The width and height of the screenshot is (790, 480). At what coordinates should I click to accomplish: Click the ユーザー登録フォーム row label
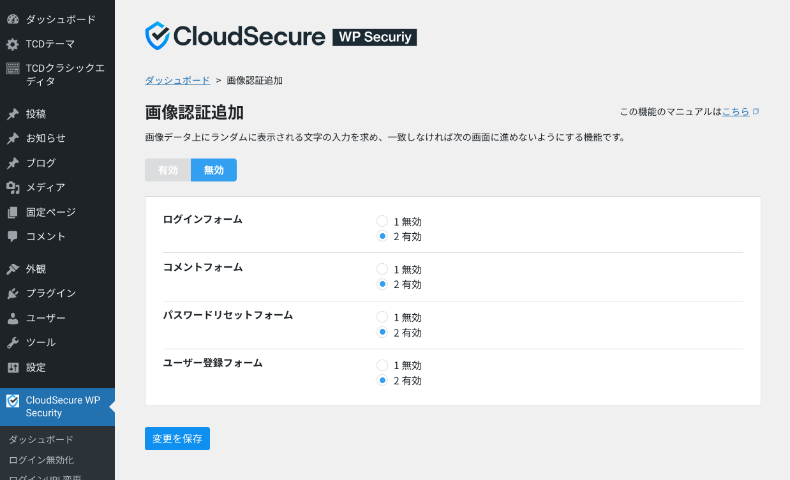213,363
